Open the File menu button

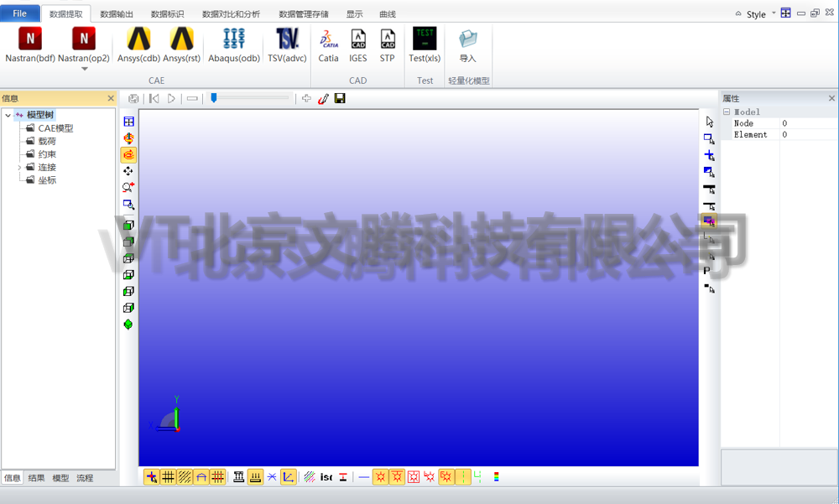(20, 13)
